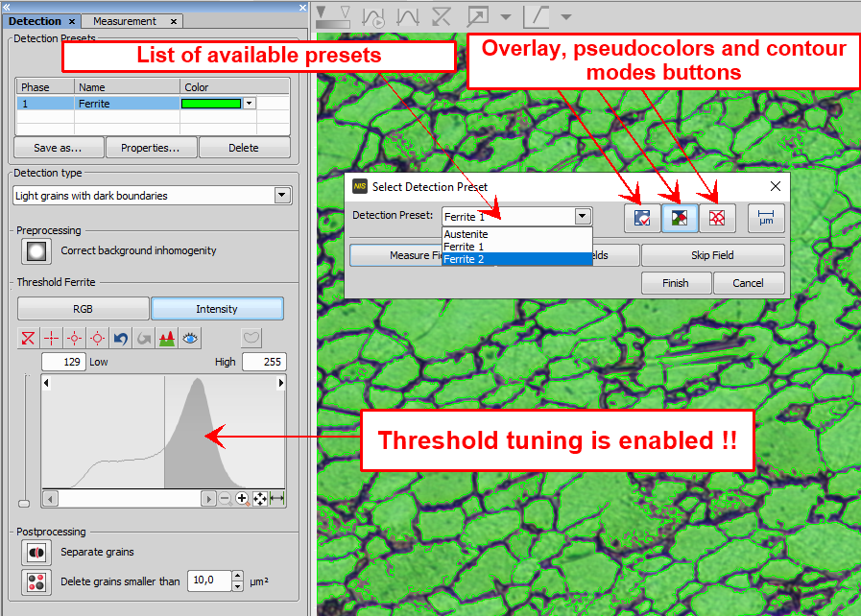This screenshot has width=861, height=616.
Task: Select the Detection tab
Action: 35,21
